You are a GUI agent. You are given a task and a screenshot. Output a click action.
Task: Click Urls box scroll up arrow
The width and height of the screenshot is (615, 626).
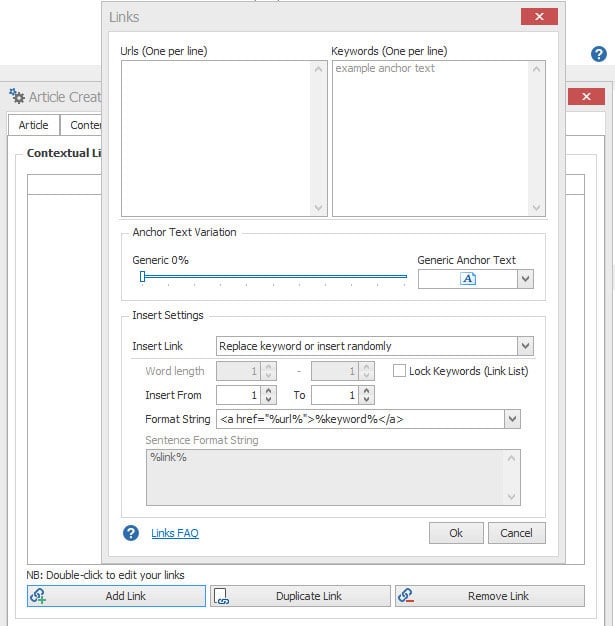[318, 69]
